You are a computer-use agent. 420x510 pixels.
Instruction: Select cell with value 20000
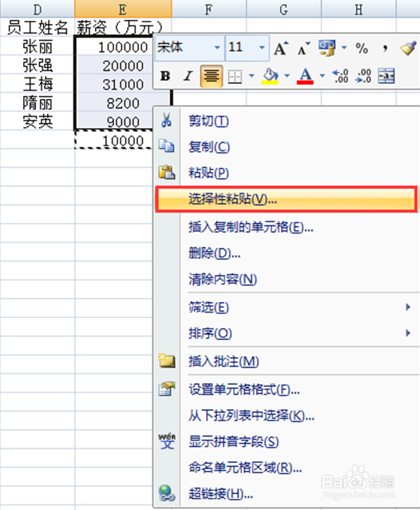click(x=114, y=66)
